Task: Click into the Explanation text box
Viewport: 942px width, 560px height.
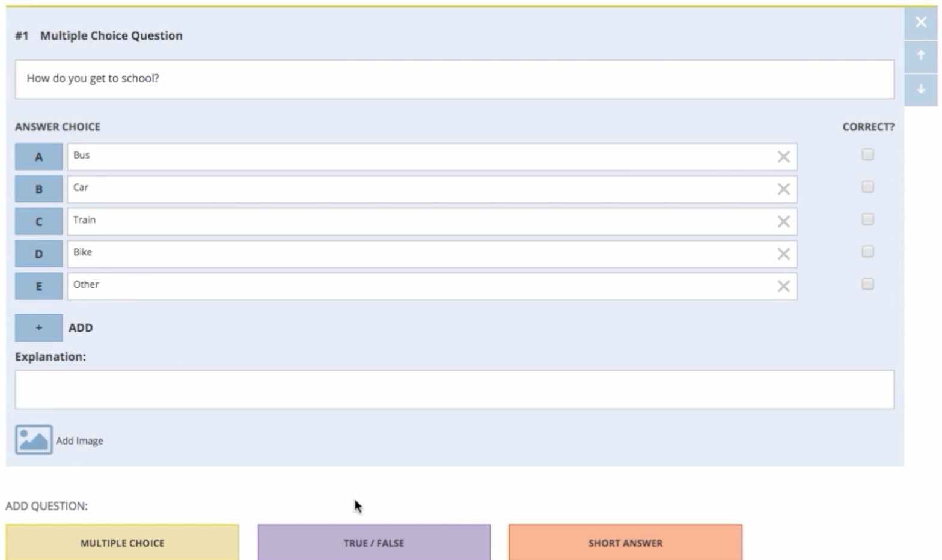Action: pyautogui.click(x=454, y=389)
